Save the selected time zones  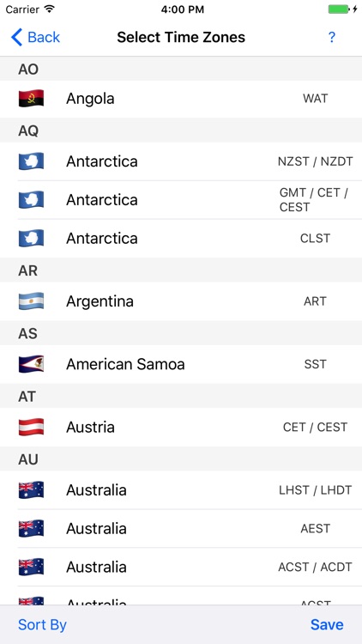click(x=327, y=625)
